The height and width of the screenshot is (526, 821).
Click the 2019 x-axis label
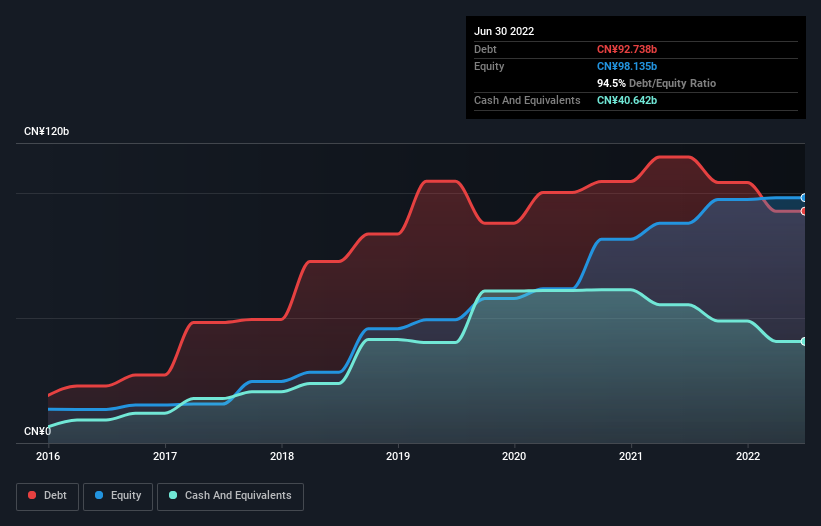point(398,456)
